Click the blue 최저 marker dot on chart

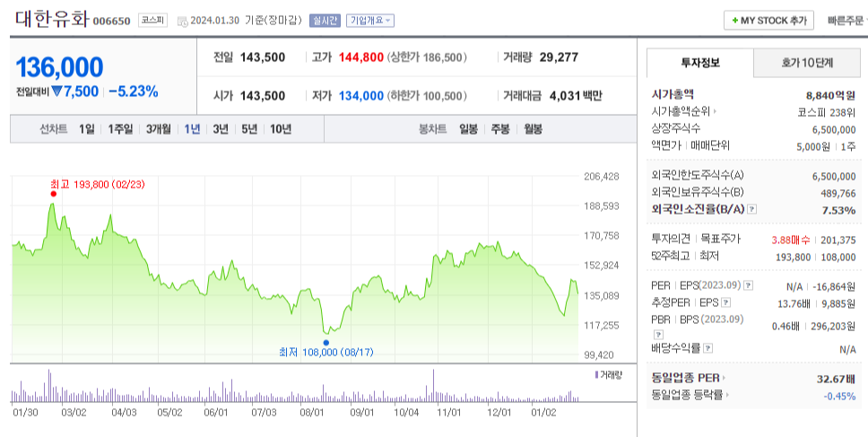click(x=326, y=343)
